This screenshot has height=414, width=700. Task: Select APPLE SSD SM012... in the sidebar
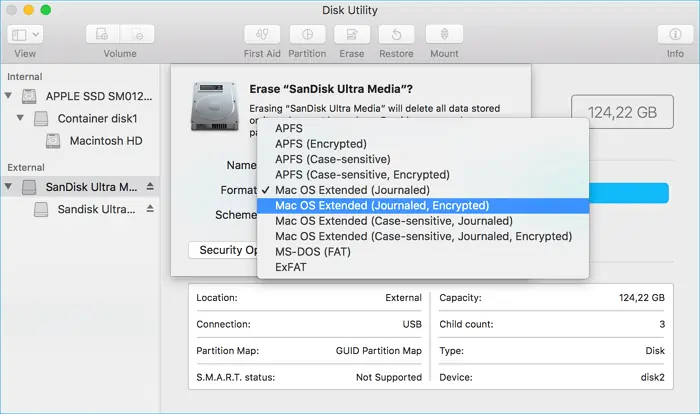pos(99,96)
